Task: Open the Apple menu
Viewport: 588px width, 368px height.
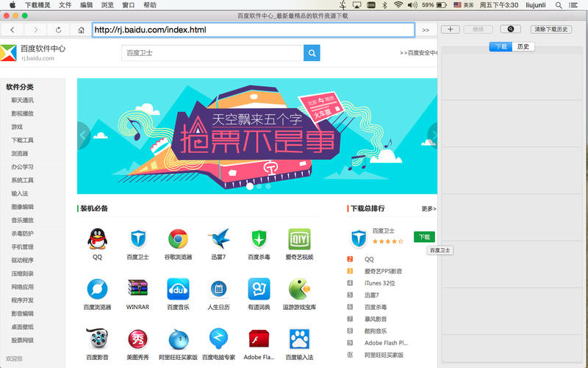Action: pyautogui.click(x=12, y=5)
